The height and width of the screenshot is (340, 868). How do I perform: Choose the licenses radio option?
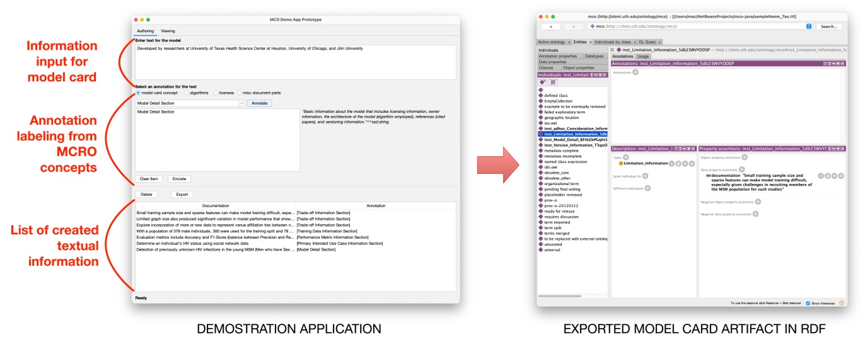click(x=215, y=93)
